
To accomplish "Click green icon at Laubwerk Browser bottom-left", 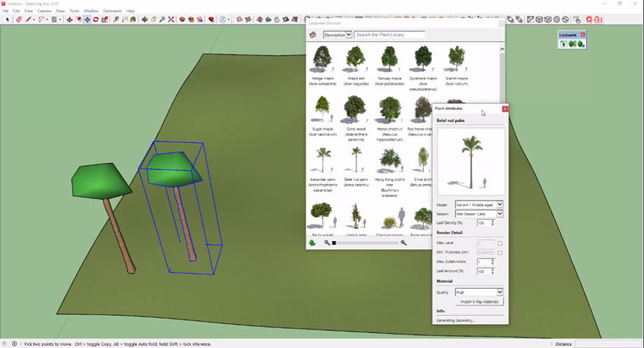I will 312,243.
